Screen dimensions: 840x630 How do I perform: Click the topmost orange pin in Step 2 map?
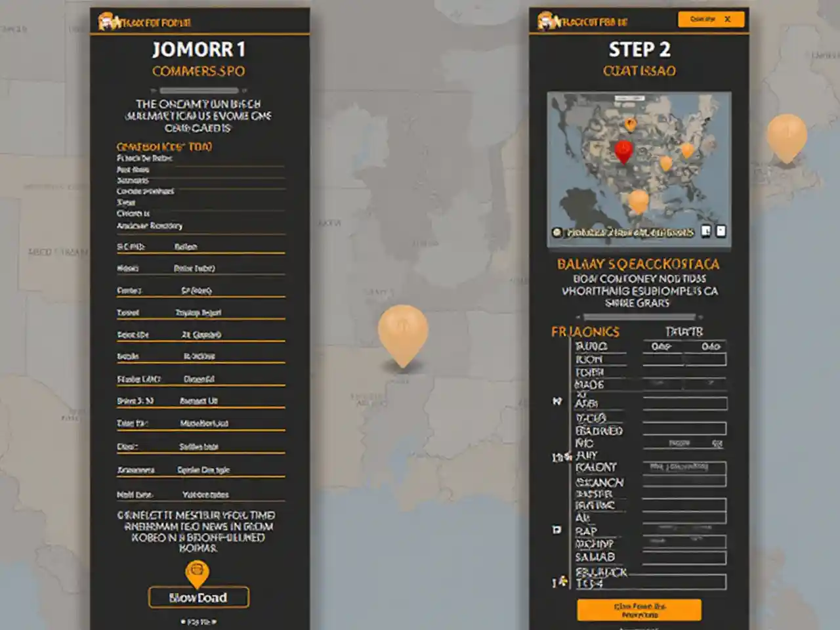pos(630,124)
